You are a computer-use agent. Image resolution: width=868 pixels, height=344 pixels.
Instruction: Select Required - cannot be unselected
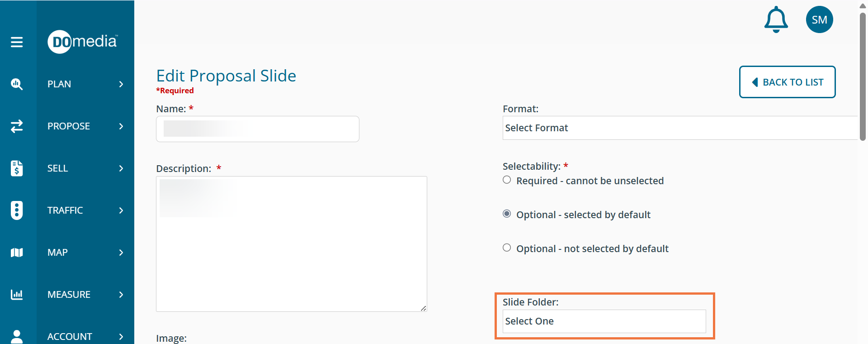pyautogui.click(x=507, y=180)
